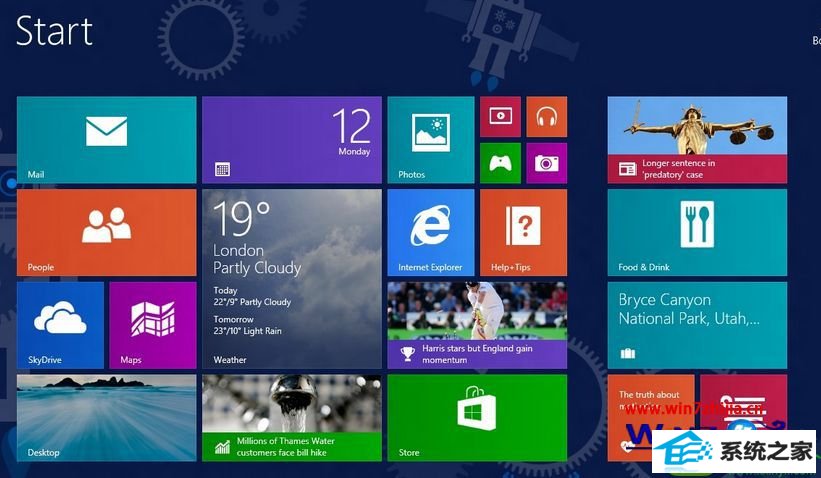Open the Calendar tile showing 12 Monday
This screenshot has width=821, height=478.
[x=292, y=140]
